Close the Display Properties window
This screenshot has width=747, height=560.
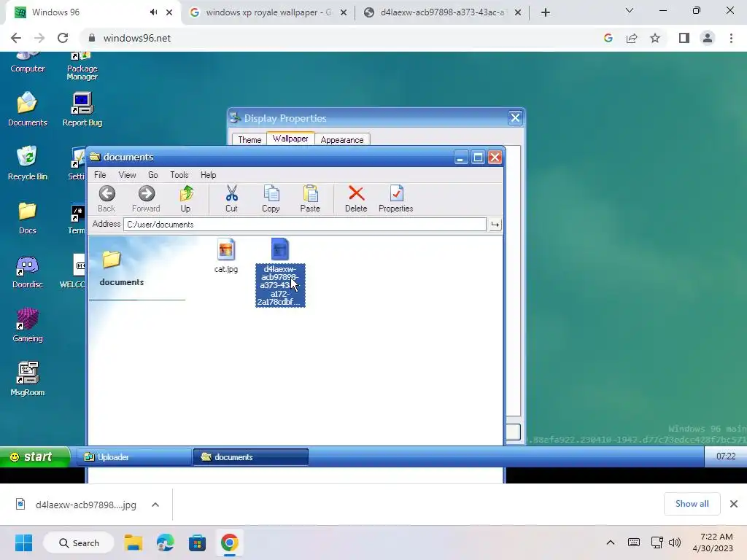(x=515, y=117)
